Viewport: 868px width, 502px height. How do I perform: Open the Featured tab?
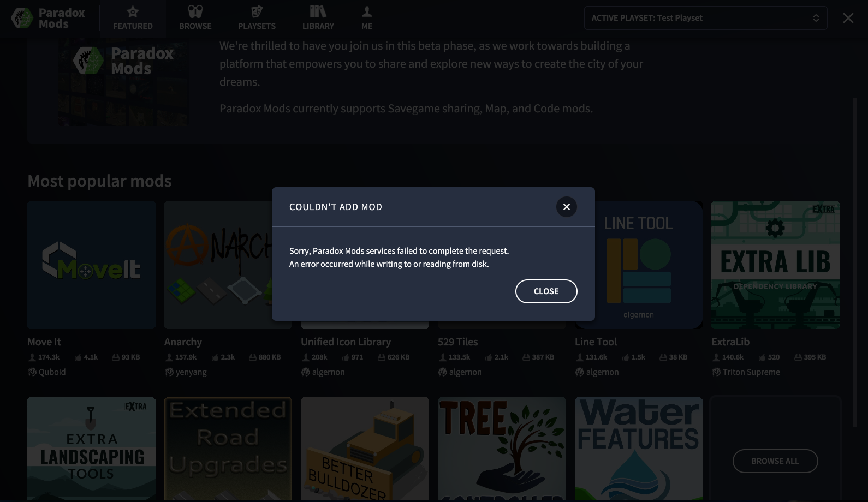tap(133, 19)
